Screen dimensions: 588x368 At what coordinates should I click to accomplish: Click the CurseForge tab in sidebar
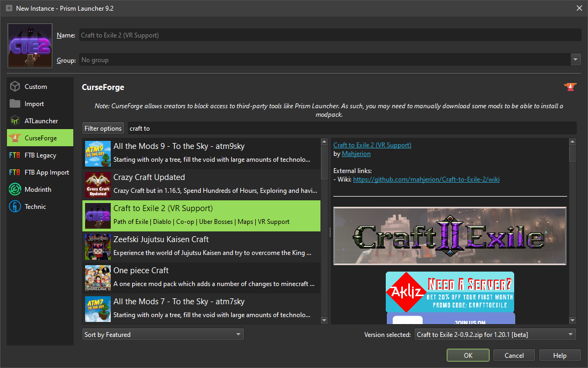[40, 138]
